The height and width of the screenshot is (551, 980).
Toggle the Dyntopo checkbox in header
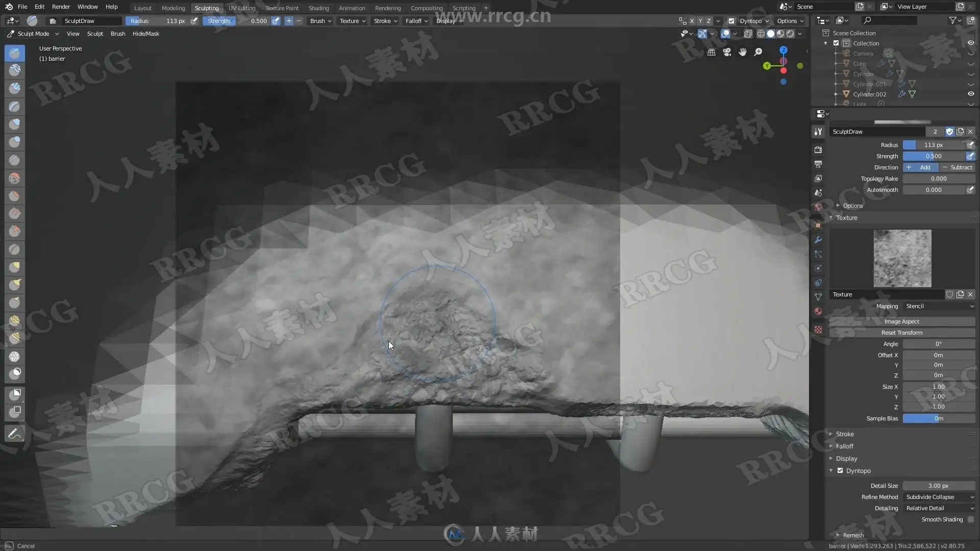coord(731,21)
